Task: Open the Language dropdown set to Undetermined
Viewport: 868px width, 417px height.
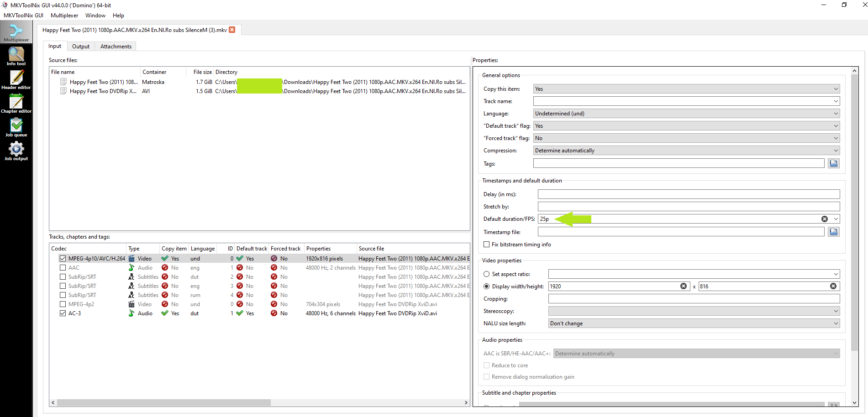Action: (686, 114)
